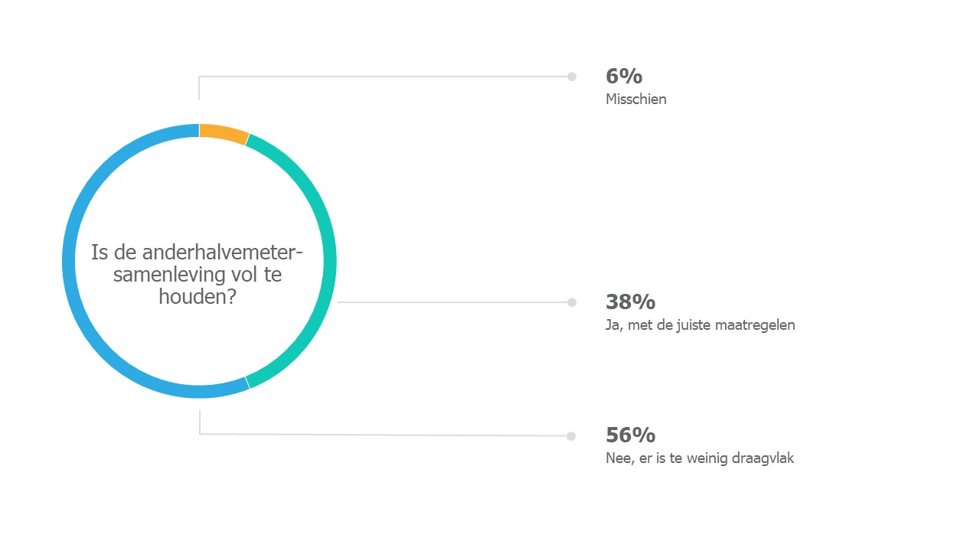This screenshot has height=551, width=980.
Task: Click the grey dot beside 56%
Action: [x=571, y=436]
